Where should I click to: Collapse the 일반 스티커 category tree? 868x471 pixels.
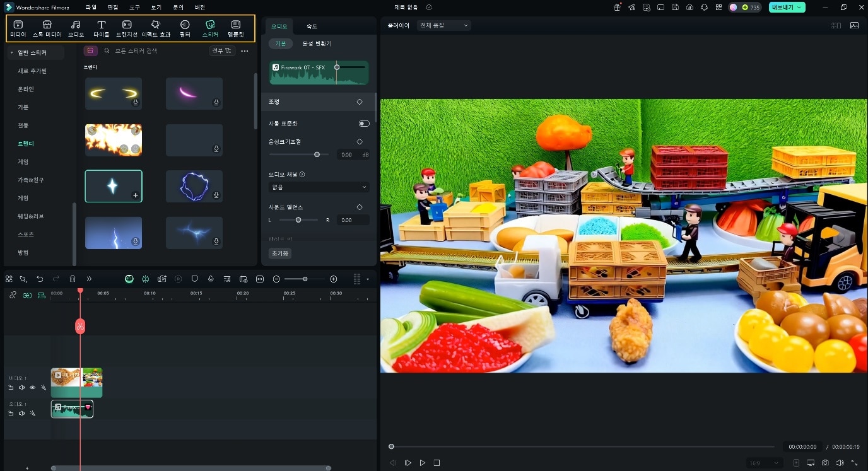(11, 53)
